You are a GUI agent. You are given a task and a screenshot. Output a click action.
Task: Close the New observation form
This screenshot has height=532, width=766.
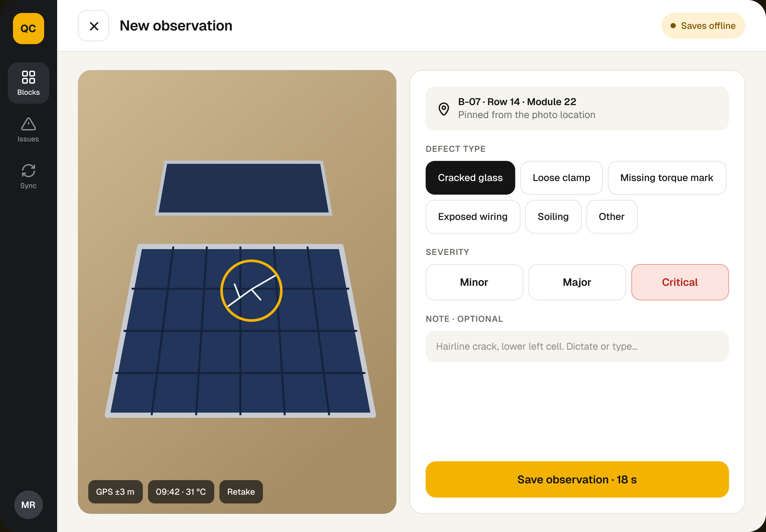[x=93, y=26]
